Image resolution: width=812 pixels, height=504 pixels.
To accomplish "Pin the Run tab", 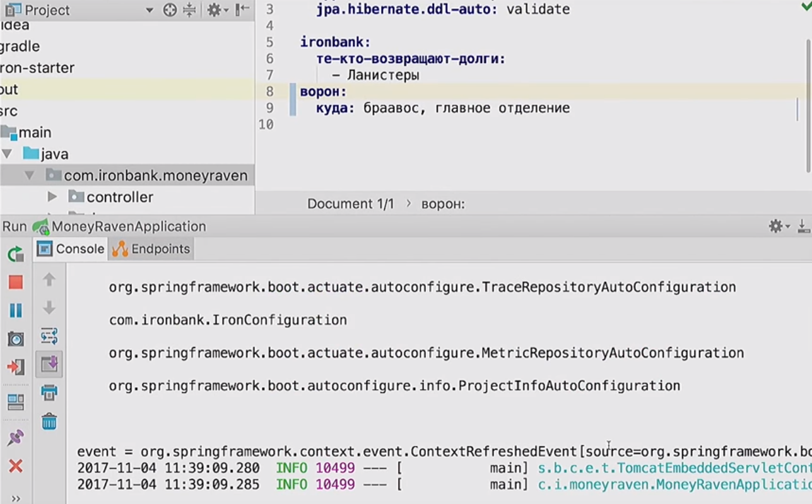I will click(16, 438).
